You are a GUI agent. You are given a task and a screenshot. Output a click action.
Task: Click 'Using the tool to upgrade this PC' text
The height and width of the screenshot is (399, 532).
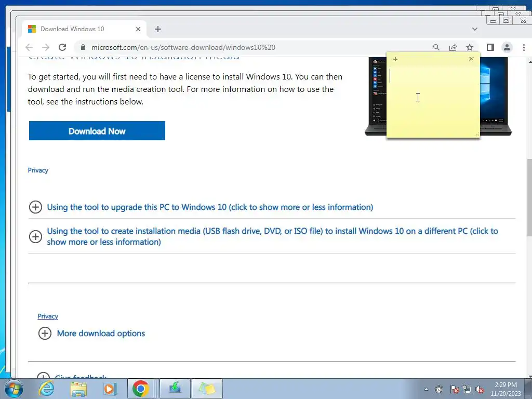point(210,207)
